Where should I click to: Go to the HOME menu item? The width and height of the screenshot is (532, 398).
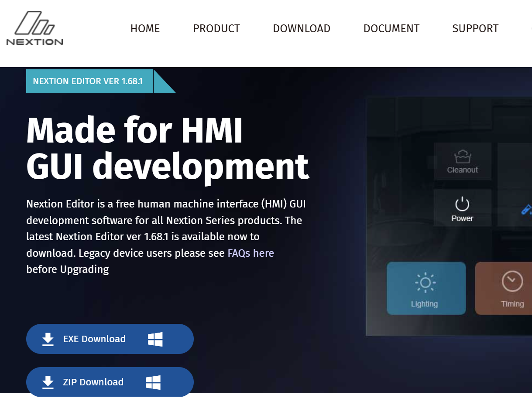[145, 29]
